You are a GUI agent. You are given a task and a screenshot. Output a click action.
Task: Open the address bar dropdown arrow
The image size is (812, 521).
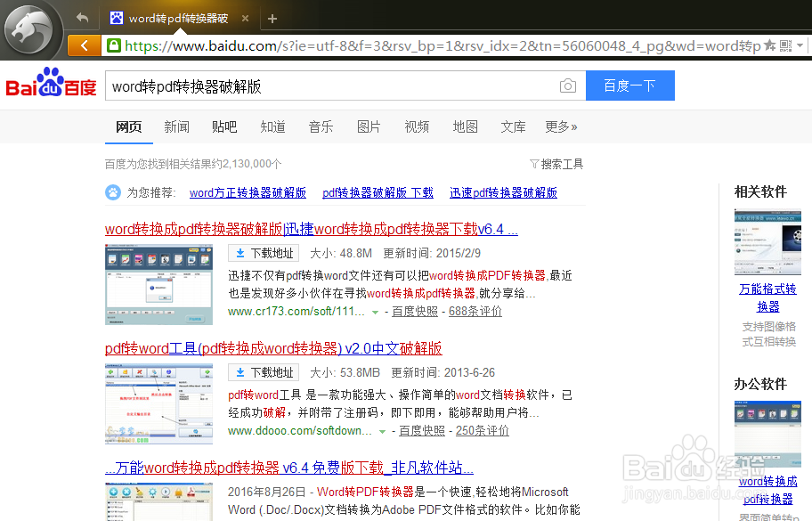click(800, 45)
